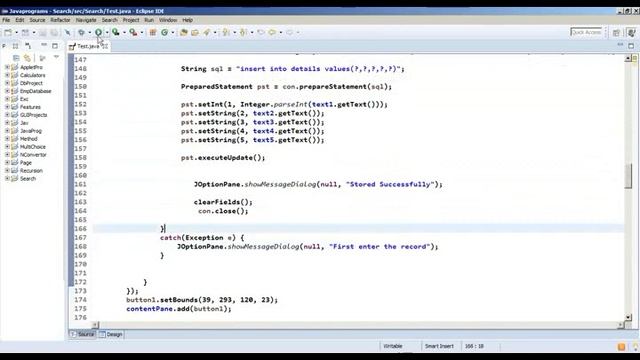The height and width of the screenshot is (360, 640).
Task: Open the New file dropdown arrow
Action: 16,32
